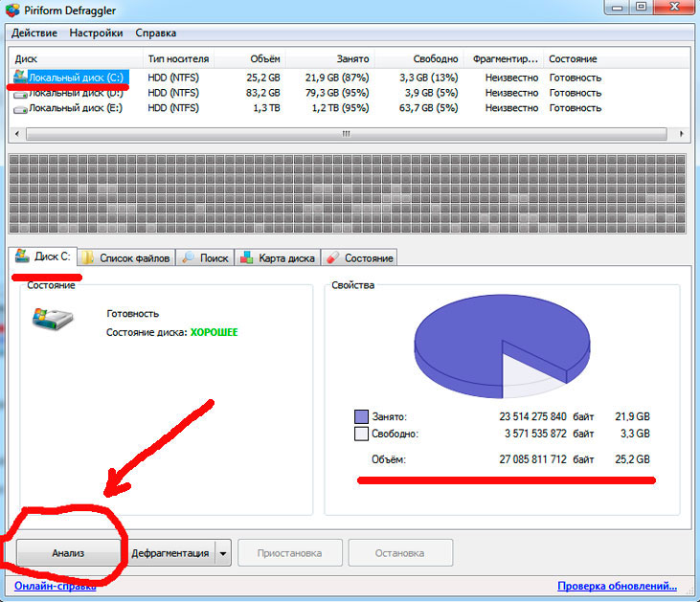Click the Занято blue color swatch

point(361,416)
